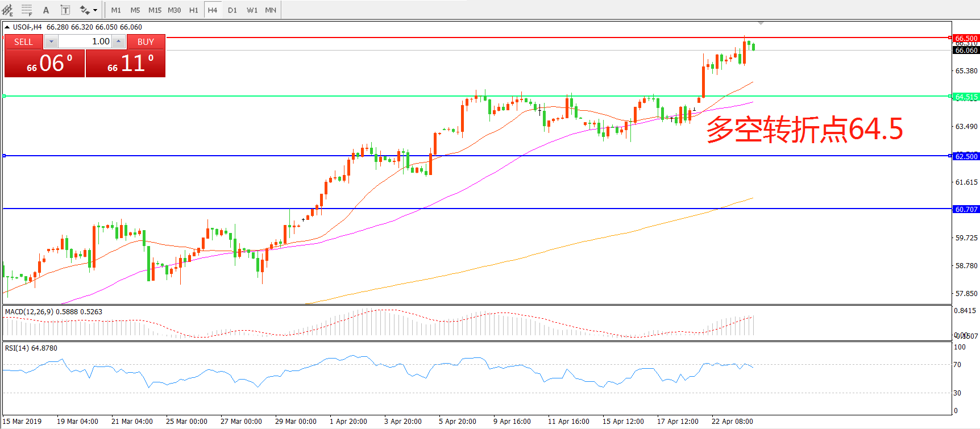
Task: Select the D1 timeframe
Action: click(x=232, y=10)
